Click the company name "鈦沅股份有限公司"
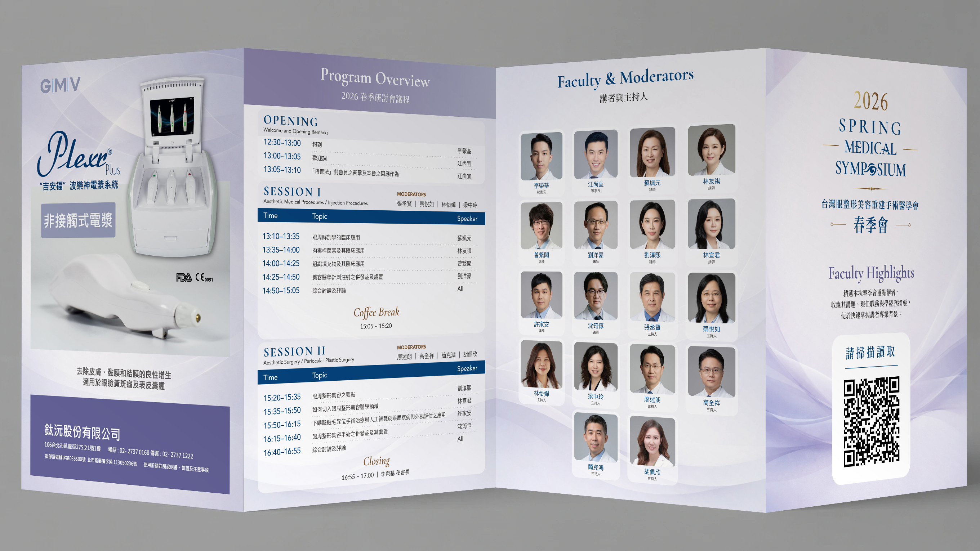Viewport: 980px width, 551px height. pos(82,432)
